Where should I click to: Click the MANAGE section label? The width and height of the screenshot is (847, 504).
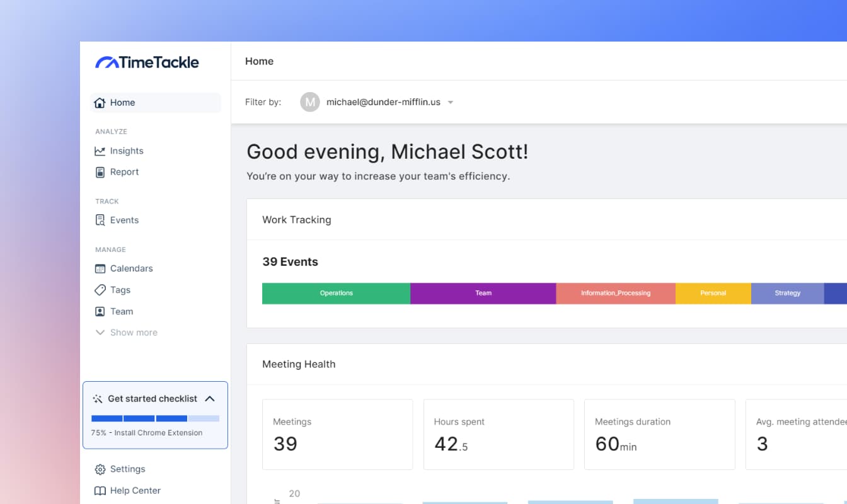(110, 250)
